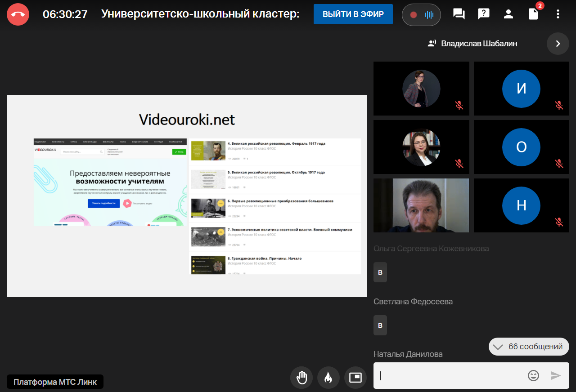Open the three-dot more options menu
Screen dimensions: 576x392
(558, 14)
